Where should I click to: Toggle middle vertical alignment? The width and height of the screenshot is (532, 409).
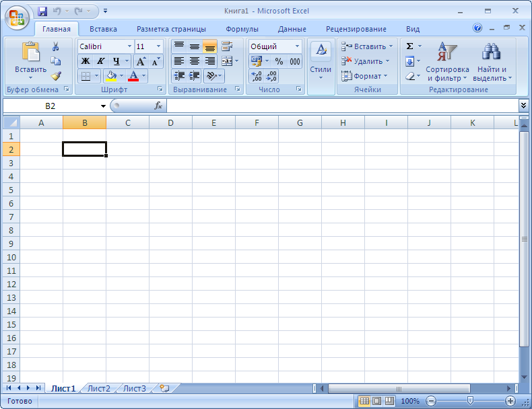(x=195, y=46)
